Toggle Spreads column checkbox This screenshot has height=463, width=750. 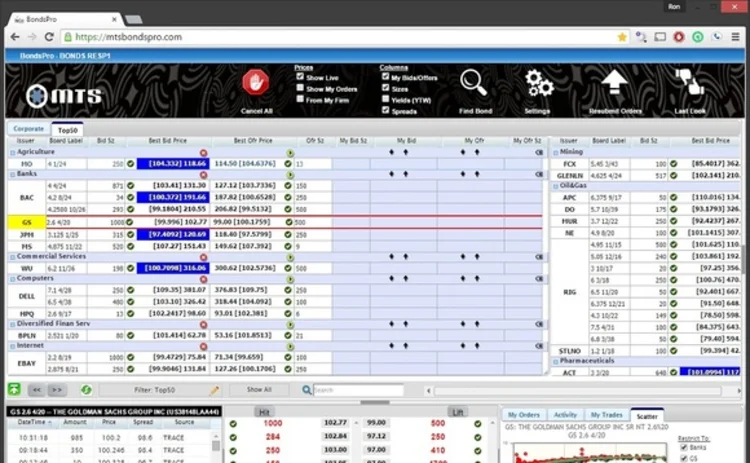click(x=386, y=110)
